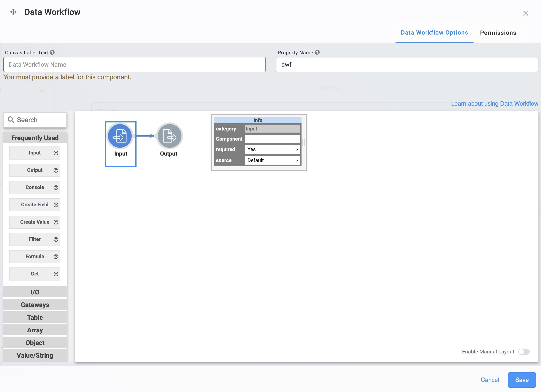Expand the Table operator section
Viewport: 541px width, 392px height.
coord(35,317)
